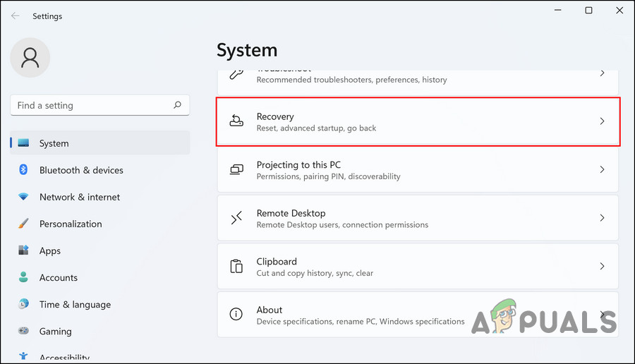
Task: Click the Network wifi icon in sidebar
Action: coord(23,197)
